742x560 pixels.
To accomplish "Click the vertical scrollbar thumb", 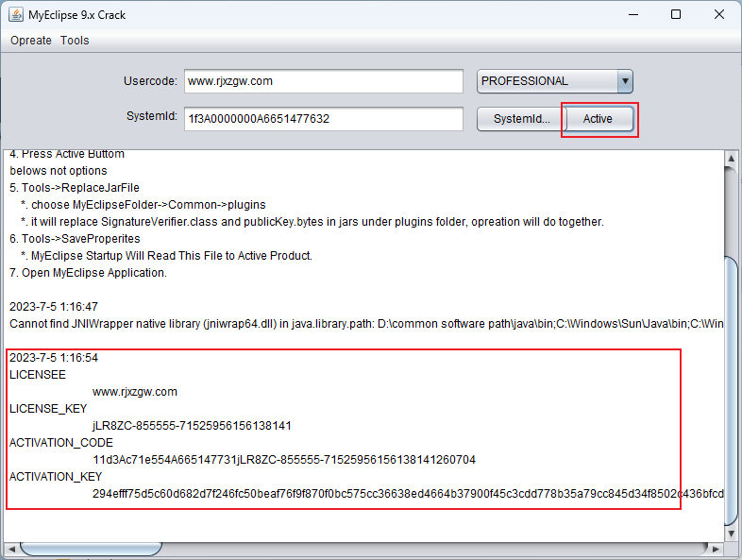I will point(731,391).
